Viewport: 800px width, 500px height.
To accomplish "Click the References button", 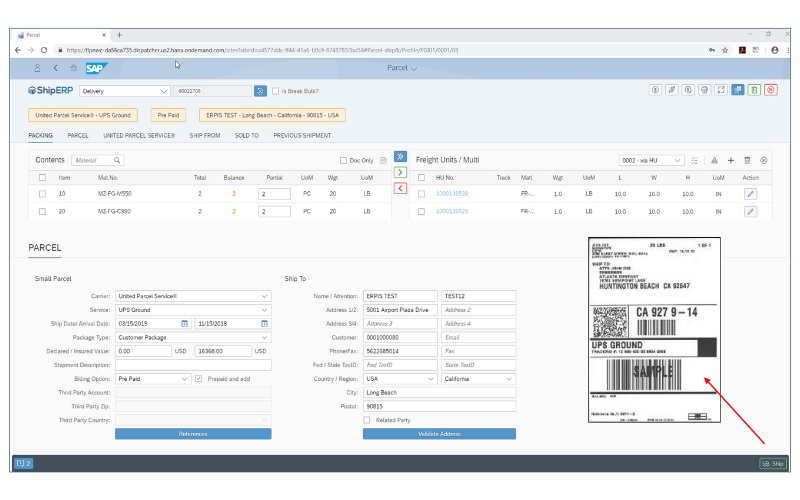I will pos(193,434).
